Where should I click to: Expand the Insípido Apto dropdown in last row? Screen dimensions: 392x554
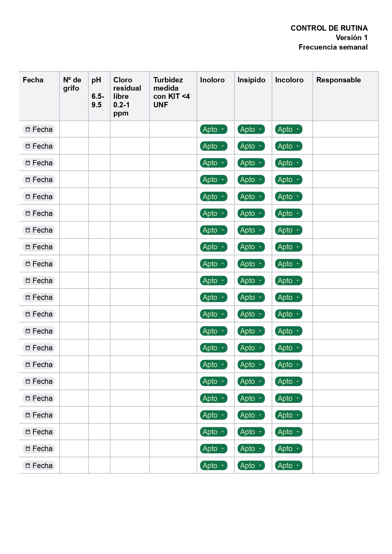251,466
